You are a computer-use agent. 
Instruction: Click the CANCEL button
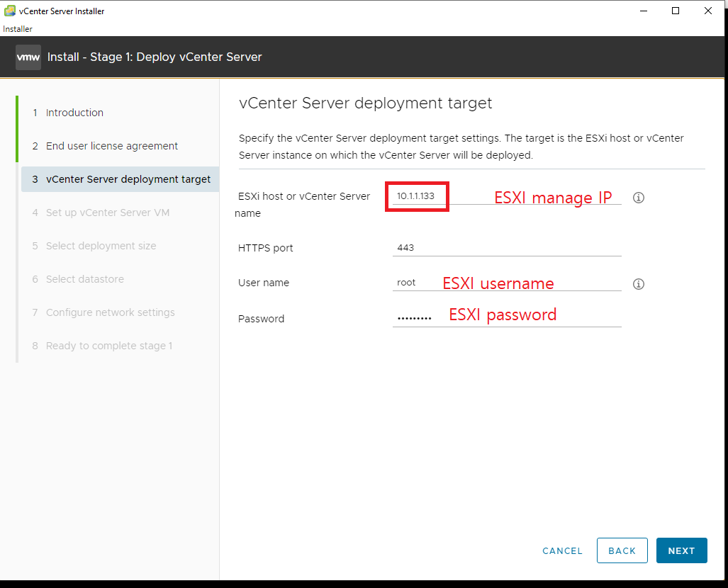click(x=562, y=551)
